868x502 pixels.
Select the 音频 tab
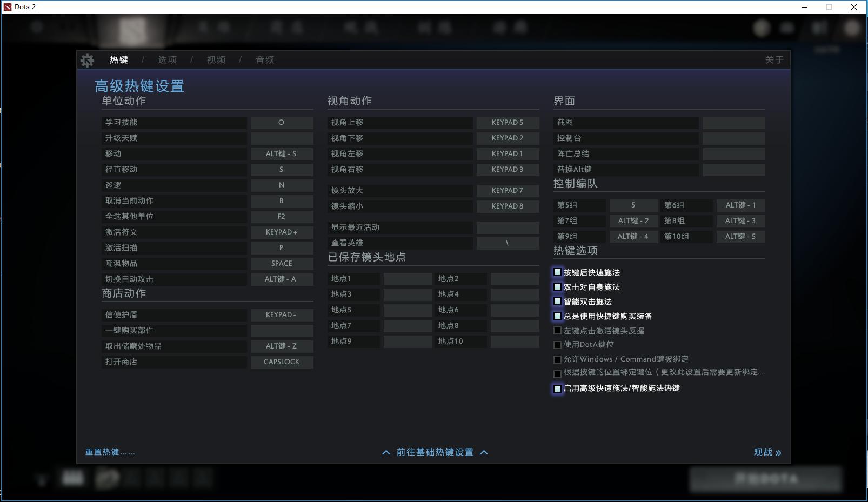264,59
